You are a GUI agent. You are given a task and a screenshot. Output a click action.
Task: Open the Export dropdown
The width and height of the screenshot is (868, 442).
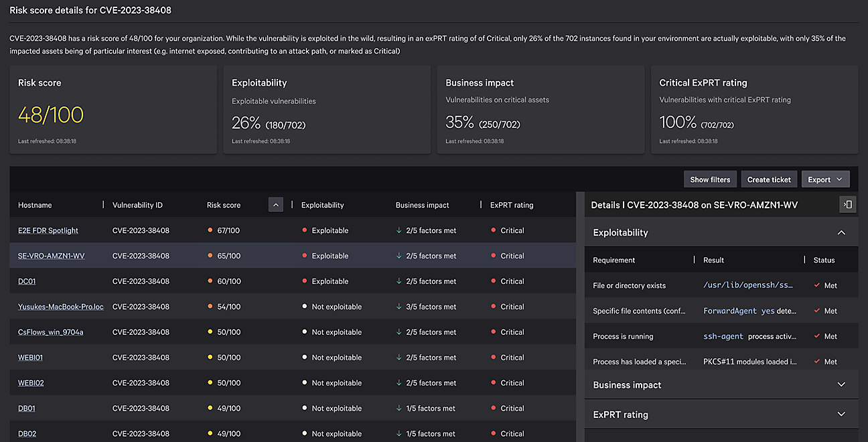825,179
